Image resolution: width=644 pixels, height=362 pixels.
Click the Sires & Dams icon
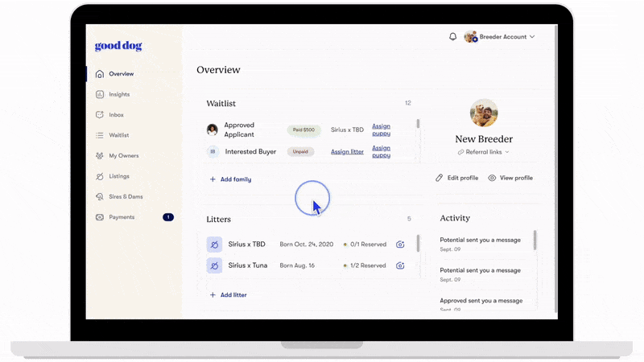pos(100,196)
